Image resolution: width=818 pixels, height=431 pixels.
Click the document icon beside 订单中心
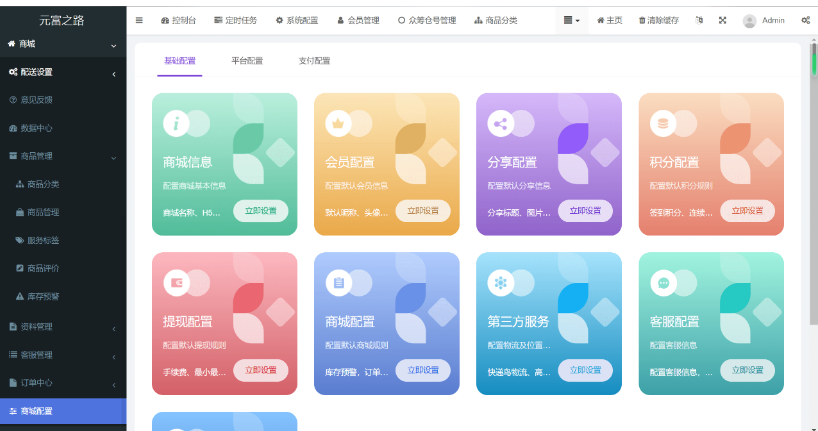13,382
